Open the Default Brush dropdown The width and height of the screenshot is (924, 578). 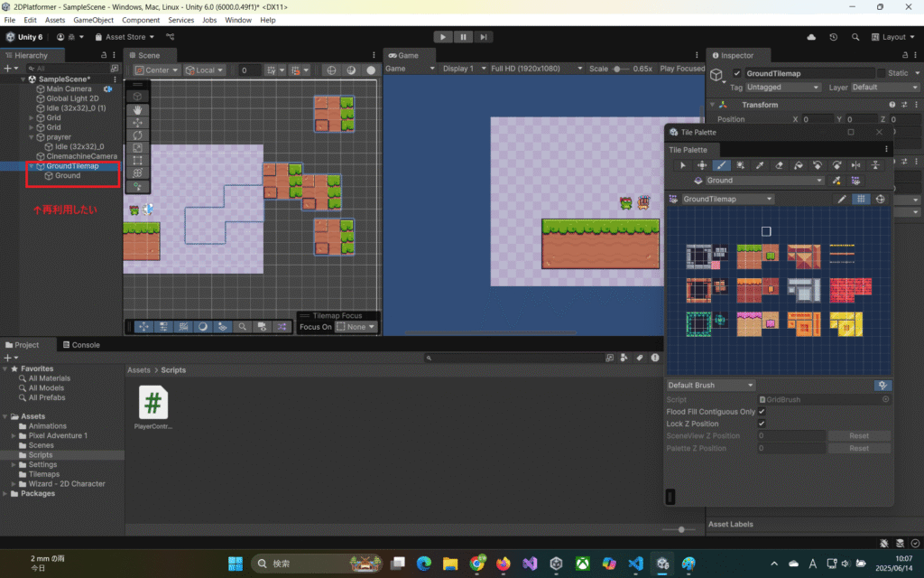710,386
